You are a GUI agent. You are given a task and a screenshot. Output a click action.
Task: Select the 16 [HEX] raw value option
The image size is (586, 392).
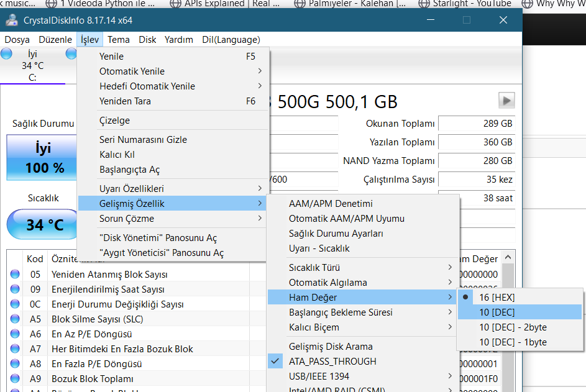point(497,297)
